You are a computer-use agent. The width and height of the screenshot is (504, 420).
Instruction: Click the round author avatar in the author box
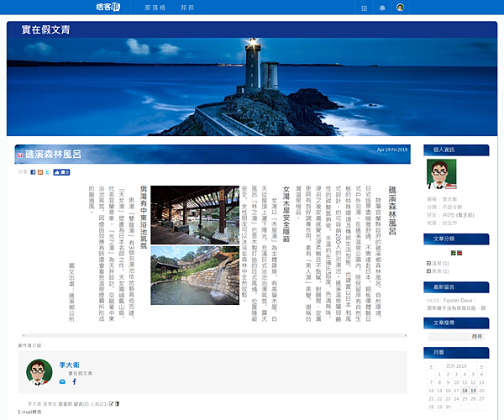[x=39, y=372]
